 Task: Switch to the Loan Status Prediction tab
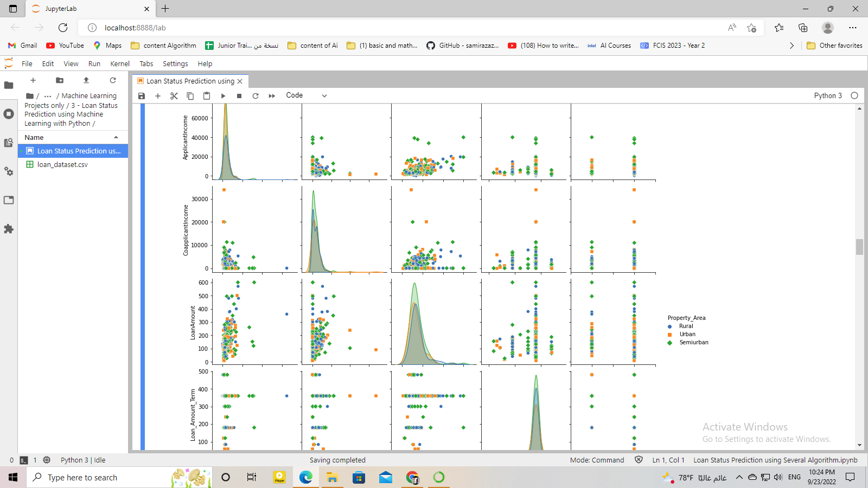tap(190, 81)
